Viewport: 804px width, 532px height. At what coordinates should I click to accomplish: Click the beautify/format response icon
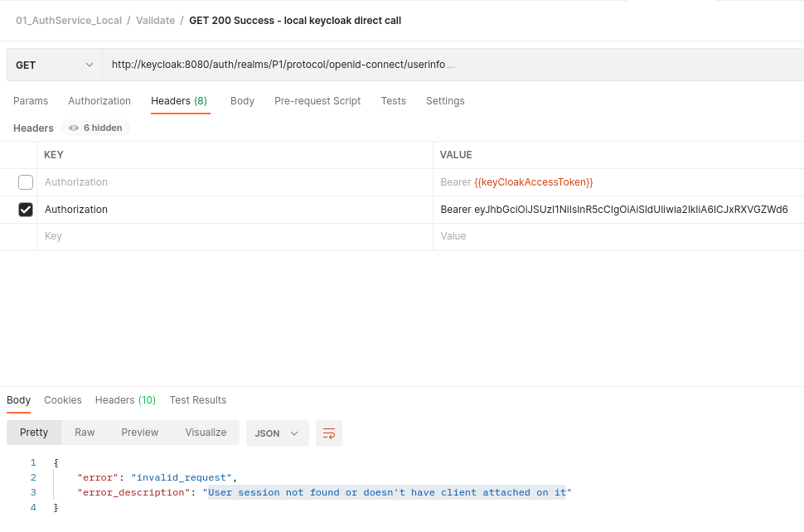tap(328, 433)
